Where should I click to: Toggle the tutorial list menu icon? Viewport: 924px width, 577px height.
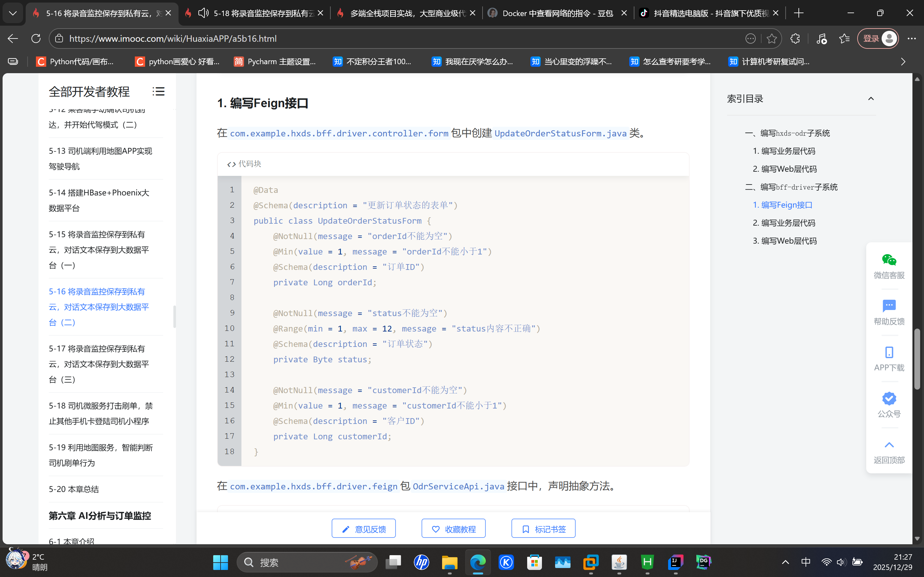(158, 91)
